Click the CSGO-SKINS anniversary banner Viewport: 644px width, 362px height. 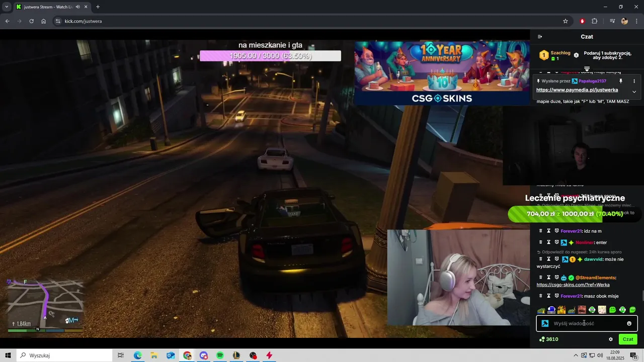point(442,73)
